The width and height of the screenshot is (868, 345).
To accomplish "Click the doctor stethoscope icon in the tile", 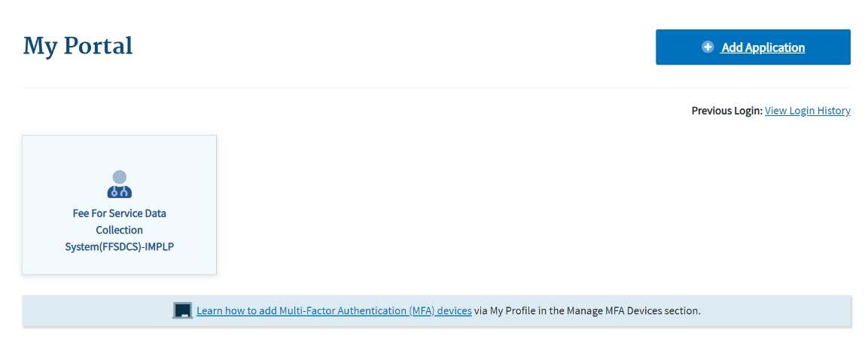I will click(x=120, y=185).
